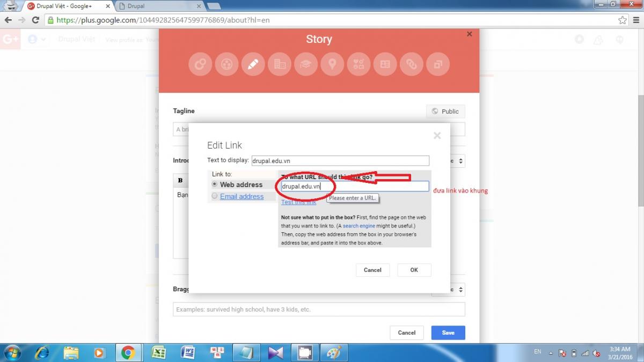Open the Story pencil section icon
The width and height of the screenshot is (644, 362).
[x=253, y=64]
